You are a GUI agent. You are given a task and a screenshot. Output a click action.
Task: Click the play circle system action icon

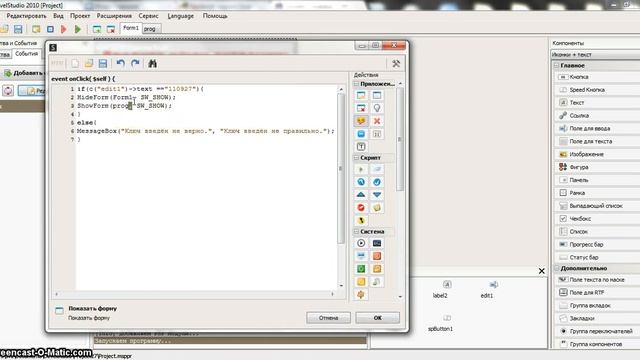361,243
